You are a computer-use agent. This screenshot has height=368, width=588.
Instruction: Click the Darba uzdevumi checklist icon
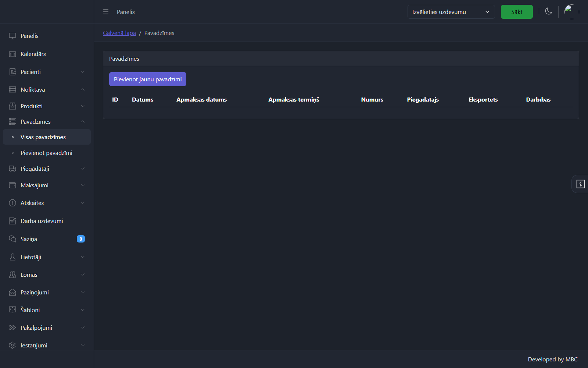point(12,221)
